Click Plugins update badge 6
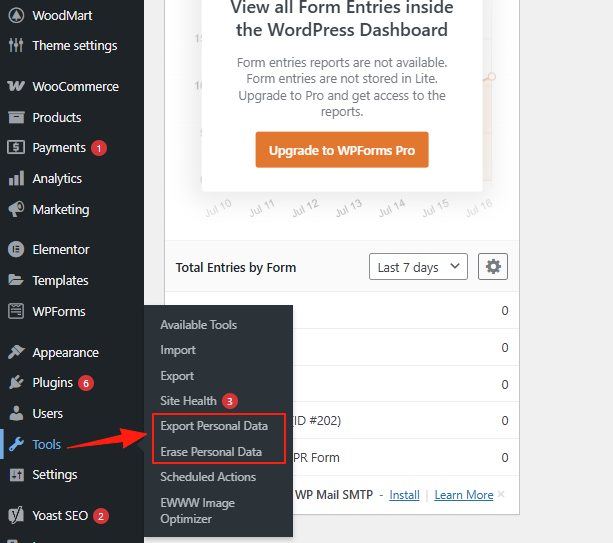Screen dimensions: 613x543 tap(86, 383)
